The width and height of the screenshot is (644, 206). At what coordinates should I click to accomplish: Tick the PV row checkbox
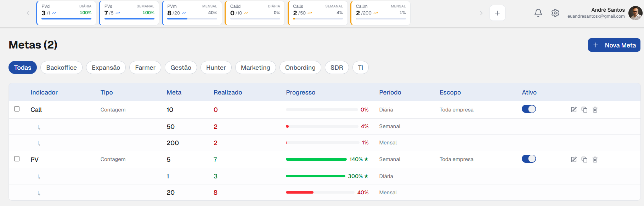pyautogui.click(x=17, y=159)
